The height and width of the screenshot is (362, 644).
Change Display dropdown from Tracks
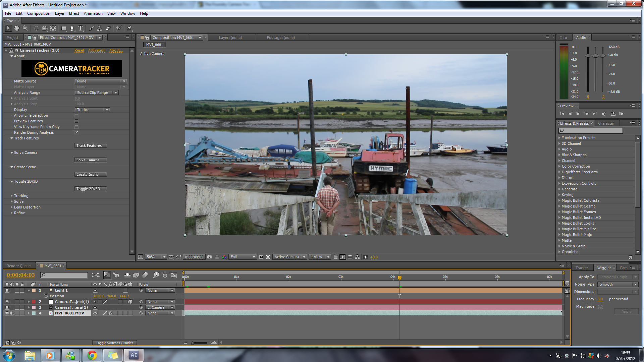click(x=91, y=109)
